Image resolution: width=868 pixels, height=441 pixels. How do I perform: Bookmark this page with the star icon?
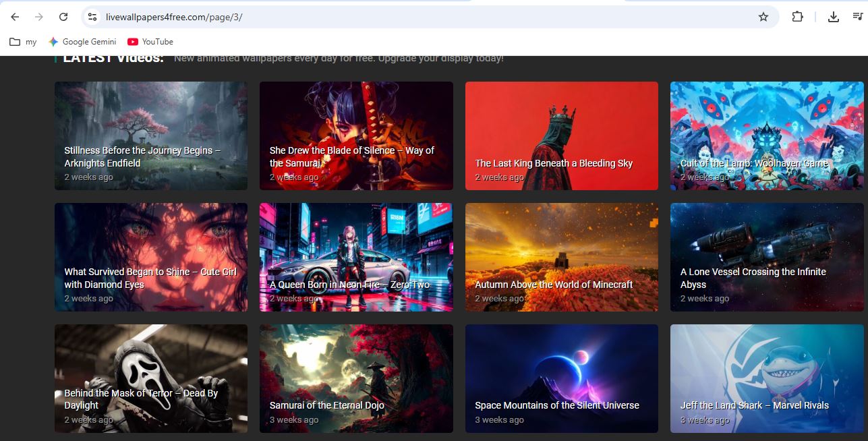coord(763,17)
